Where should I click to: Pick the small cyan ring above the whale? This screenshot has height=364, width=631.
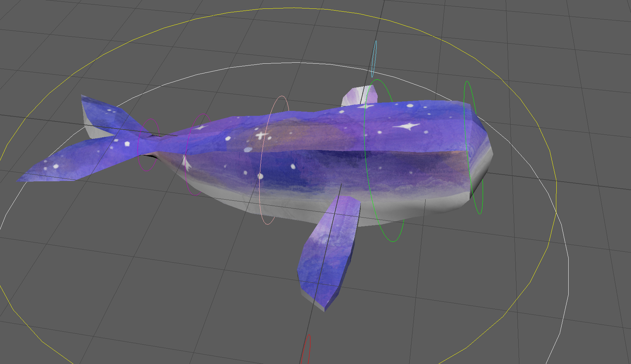(375, 59)
